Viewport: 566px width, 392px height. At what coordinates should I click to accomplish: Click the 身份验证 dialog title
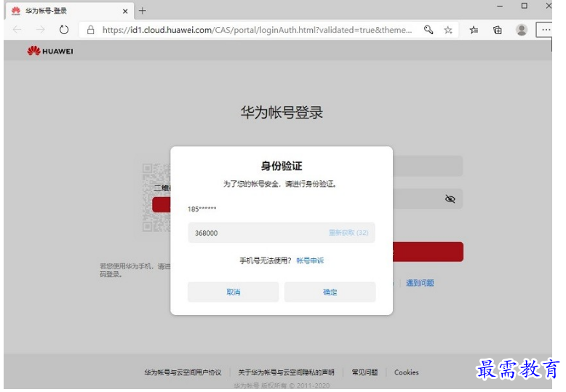pos(282,166)
